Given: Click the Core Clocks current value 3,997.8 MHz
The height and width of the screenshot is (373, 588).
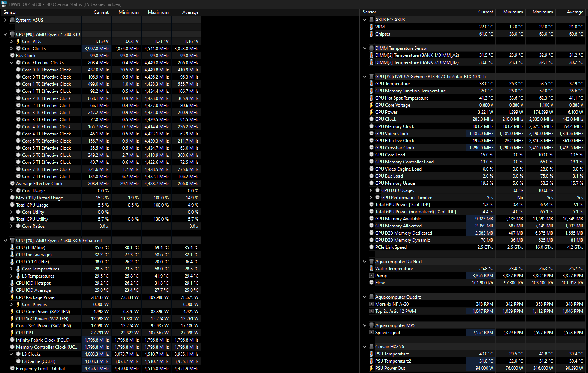Looking at the screenshot, I should point(96,48).
